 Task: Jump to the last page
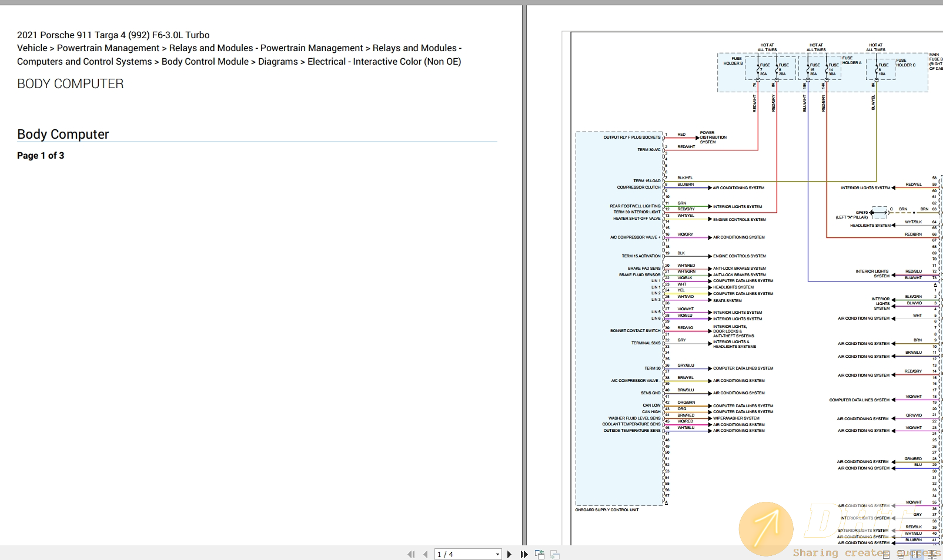(x=524, y=554)
